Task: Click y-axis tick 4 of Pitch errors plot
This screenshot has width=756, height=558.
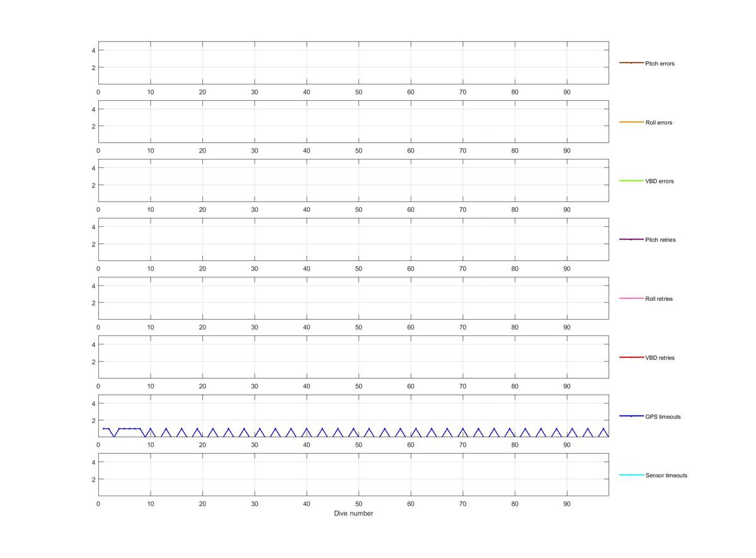Action: coord(93,50)
